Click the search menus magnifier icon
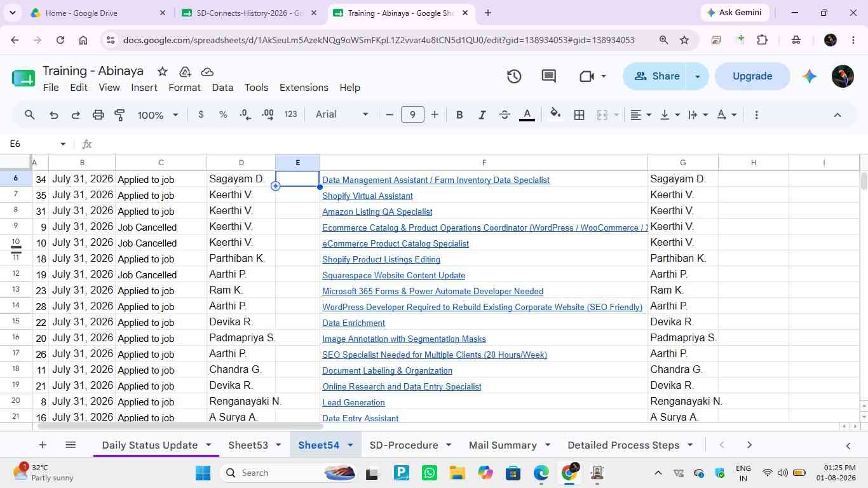The height and width of the screenshot is (488, 868). (x=30, y=115)
